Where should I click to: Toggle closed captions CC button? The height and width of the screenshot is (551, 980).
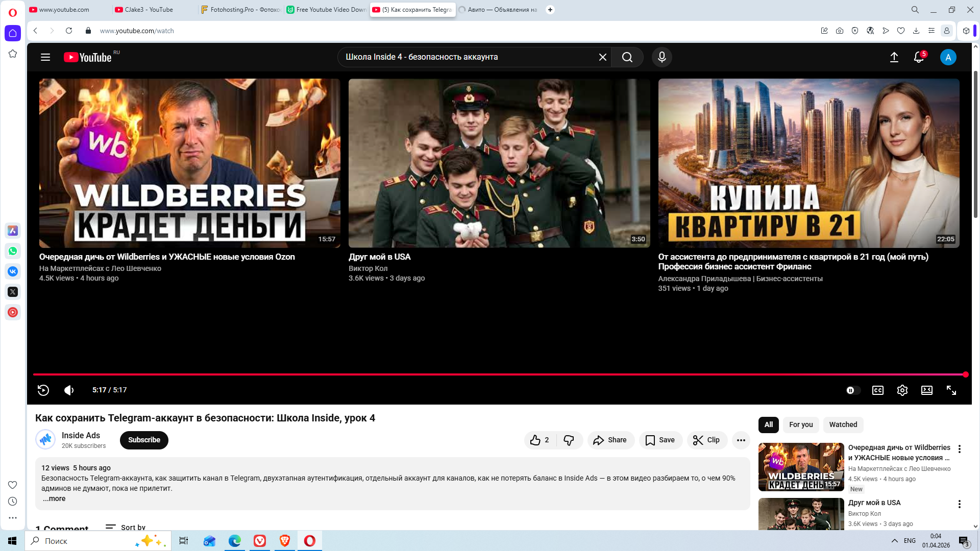tap(877, 390)
